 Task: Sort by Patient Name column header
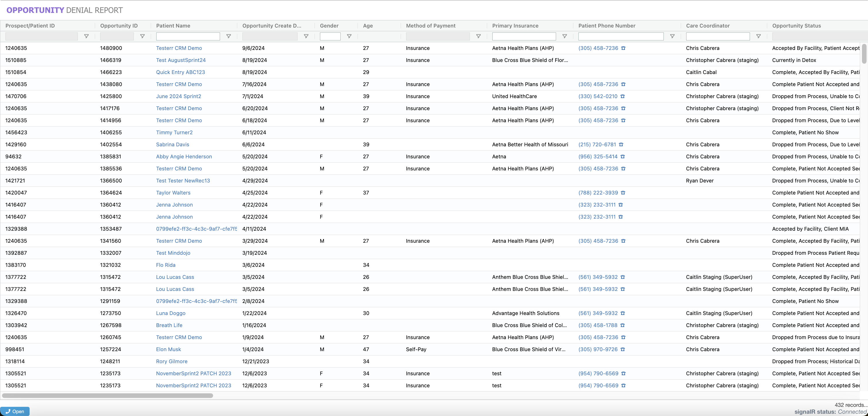tap(173, 26)
